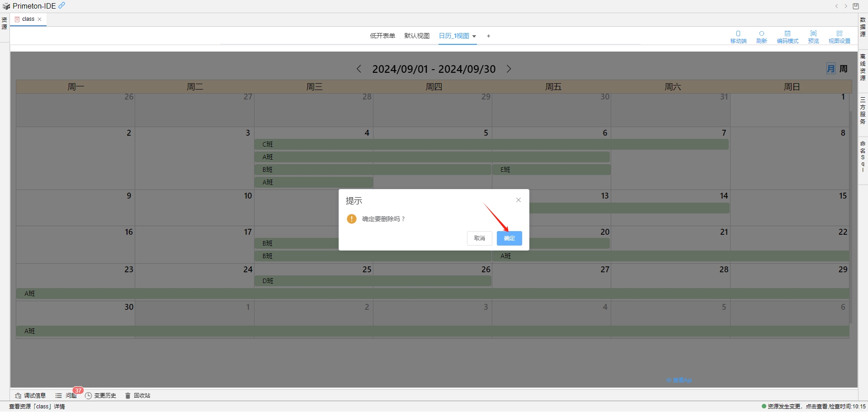
Task: Keep calendar in 月 month view
Action: [x=830, y=68]
